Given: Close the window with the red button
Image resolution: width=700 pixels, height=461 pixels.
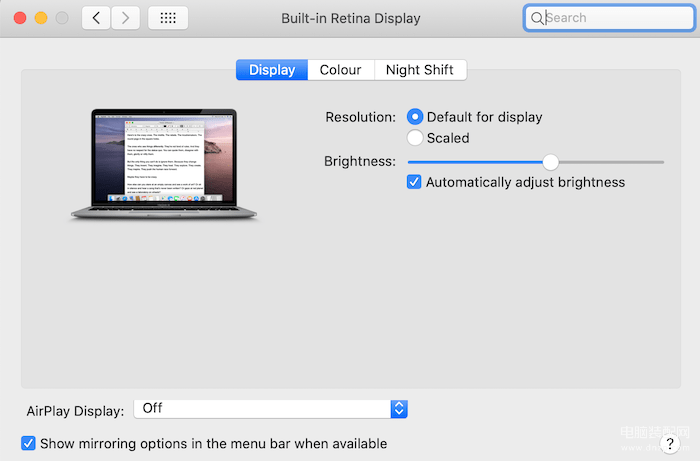Looking at the screenshot, I should click(19, 18).
